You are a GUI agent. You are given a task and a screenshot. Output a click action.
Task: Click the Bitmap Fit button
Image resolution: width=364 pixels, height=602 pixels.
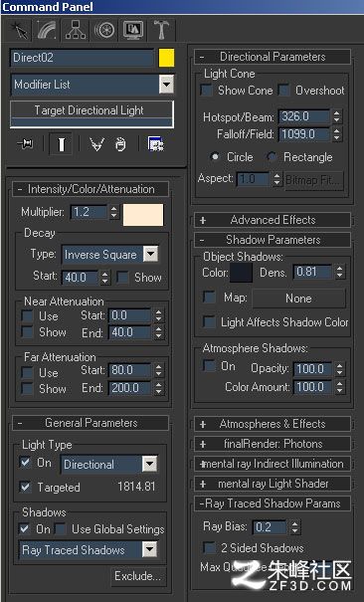(313, 180)
